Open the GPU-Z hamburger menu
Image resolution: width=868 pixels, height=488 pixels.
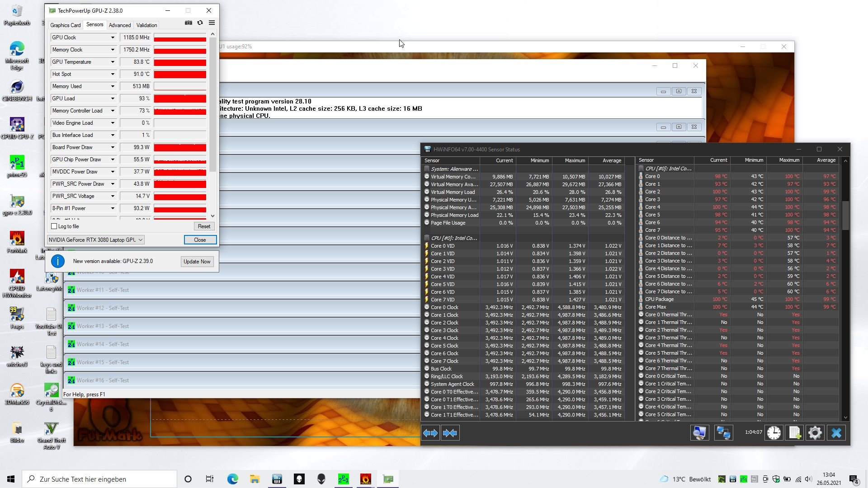[x=212, y=23]
